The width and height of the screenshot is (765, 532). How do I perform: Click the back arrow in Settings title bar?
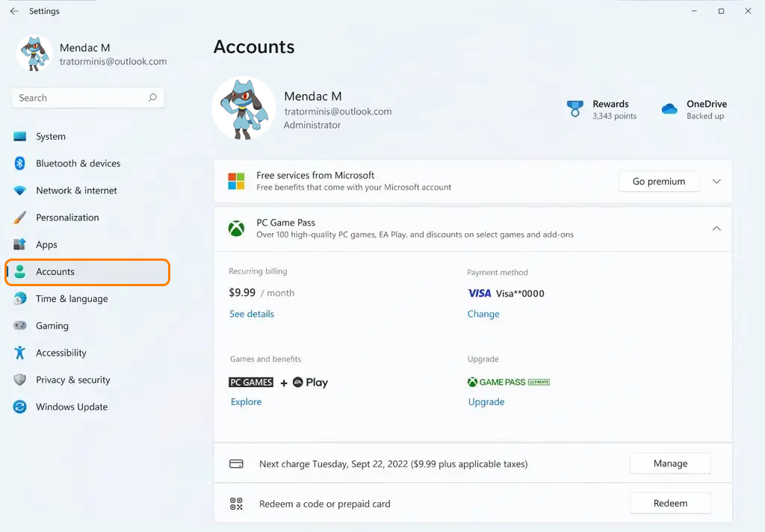[14, 10]
